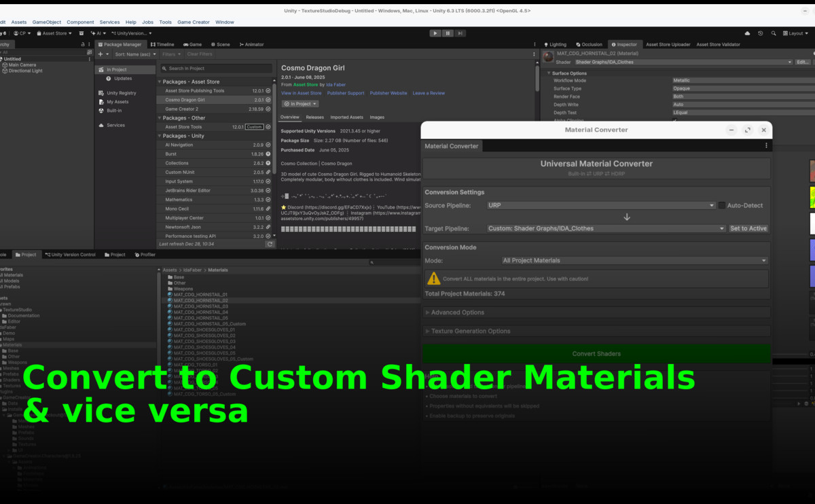815x504 pixels.
Task: Click the Set to Active button
Action: pyautogui.click(x=748, y=228)
